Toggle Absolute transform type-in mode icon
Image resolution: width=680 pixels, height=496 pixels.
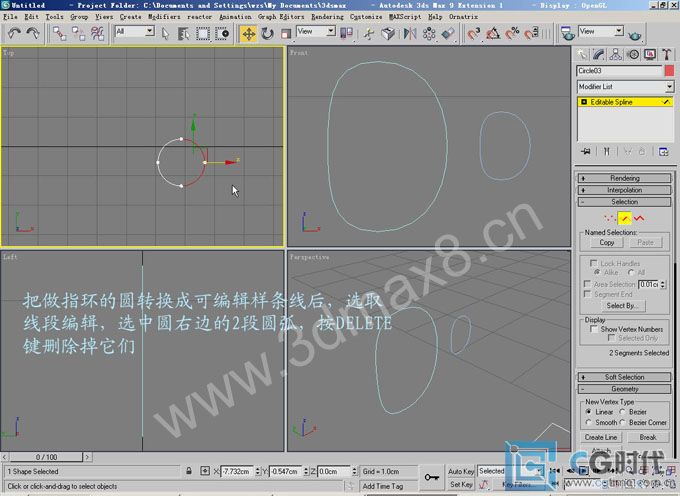point(205,471)
